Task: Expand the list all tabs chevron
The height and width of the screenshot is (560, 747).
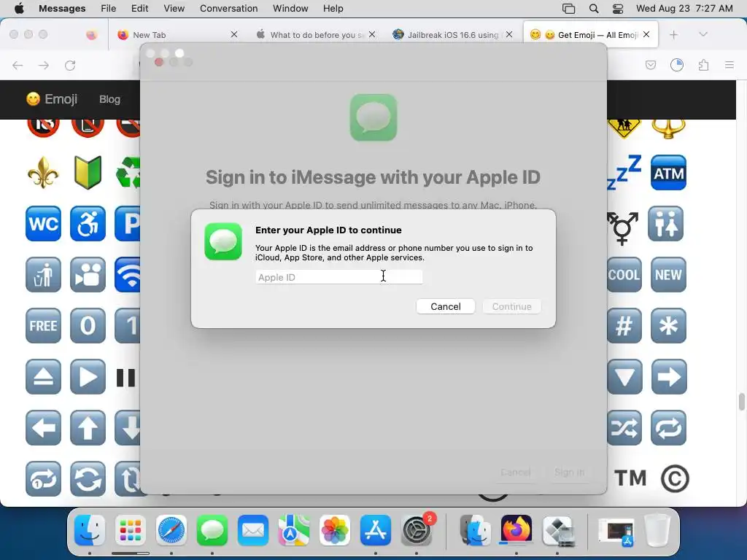Action: point(703,34)
